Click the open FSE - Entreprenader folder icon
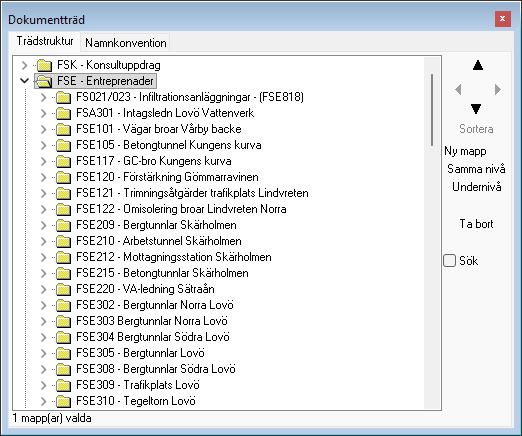Image resolution: width=522 pixels, height=436 pixels. pos(44,81)
